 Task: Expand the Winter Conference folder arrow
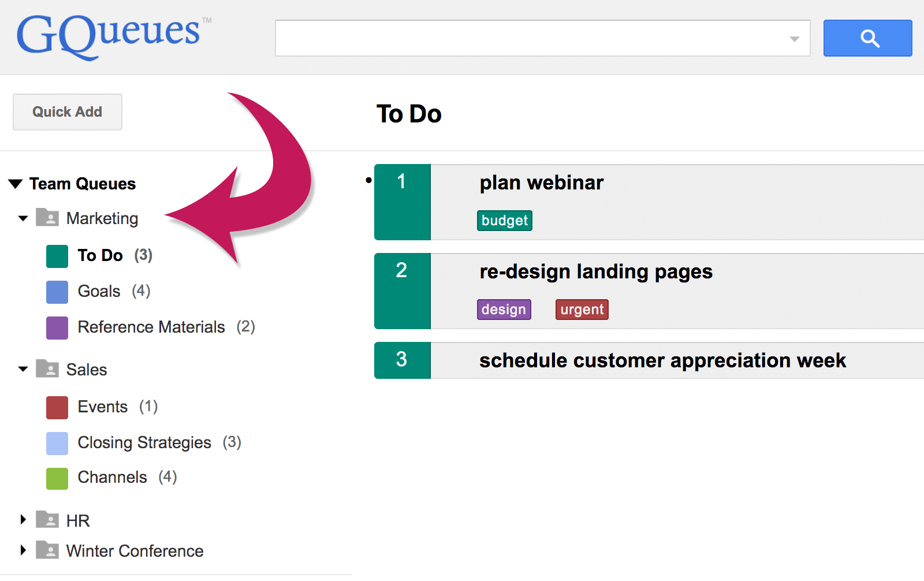pyautogui.click(x=23, y=550)
